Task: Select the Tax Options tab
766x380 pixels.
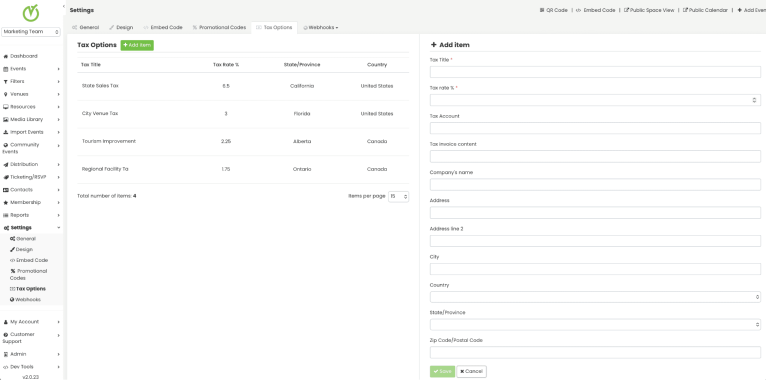Action: point(274,27)
